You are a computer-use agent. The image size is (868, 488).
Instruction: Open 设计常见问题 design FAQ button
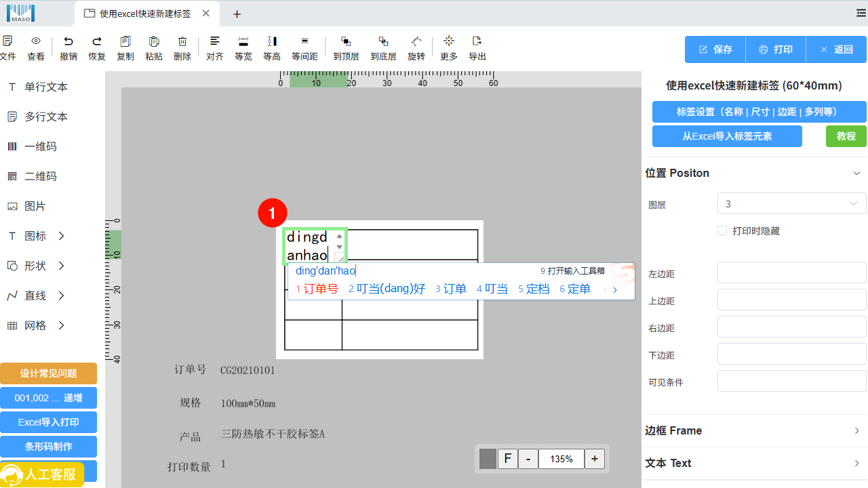click(48, 373)
